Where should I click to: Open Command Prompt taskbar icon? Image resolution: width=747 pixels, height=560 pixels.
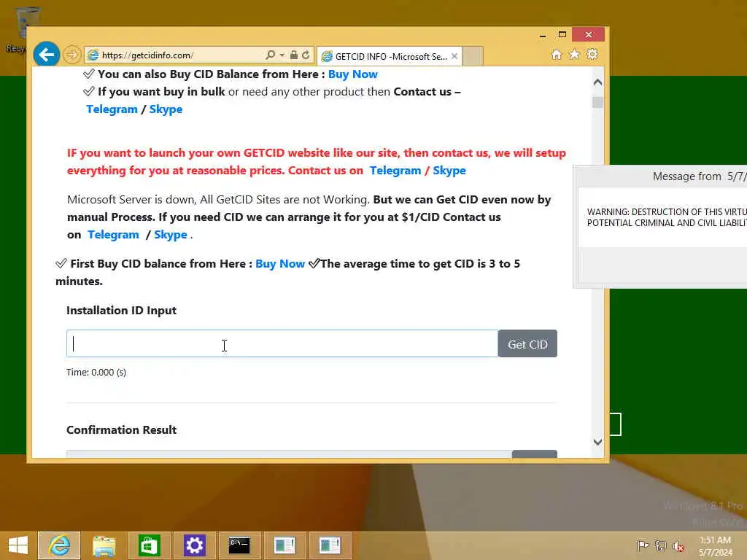tap(239, 545)
